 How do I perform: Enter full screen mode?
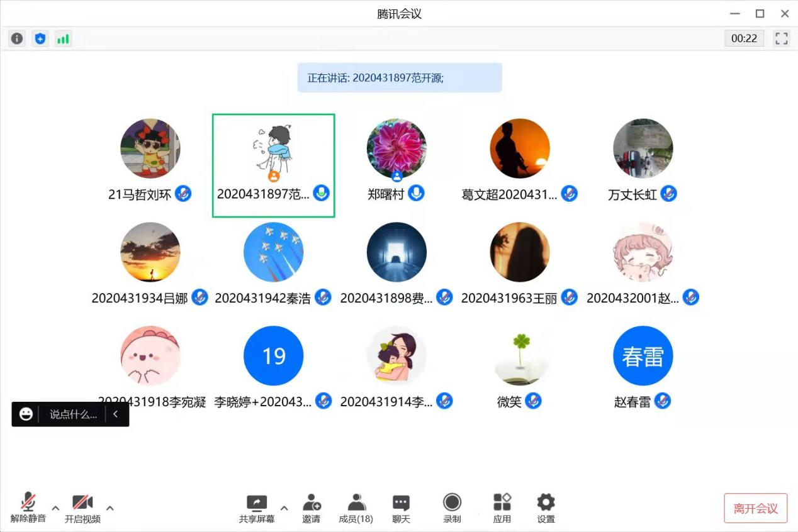[x=781, y=38]
